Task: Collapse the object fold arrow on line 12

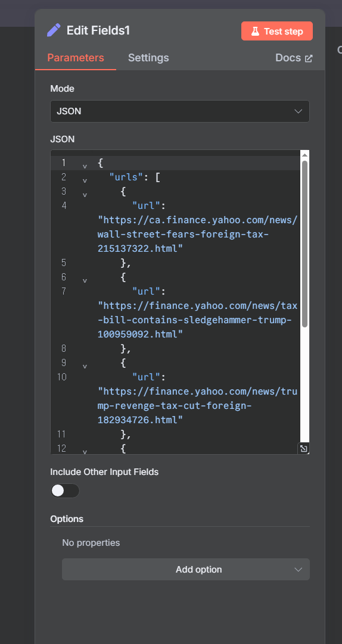Action: (x=85, y=451)
